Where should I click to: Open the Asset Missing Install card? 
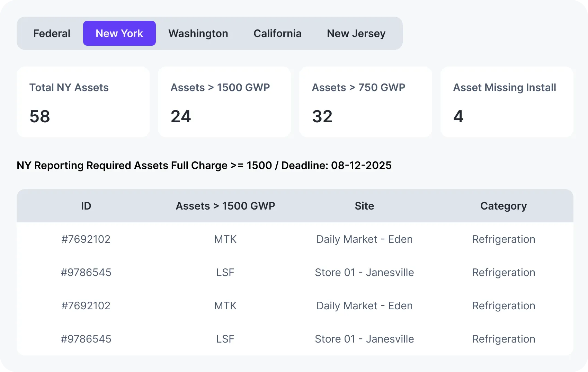point(507,102)
